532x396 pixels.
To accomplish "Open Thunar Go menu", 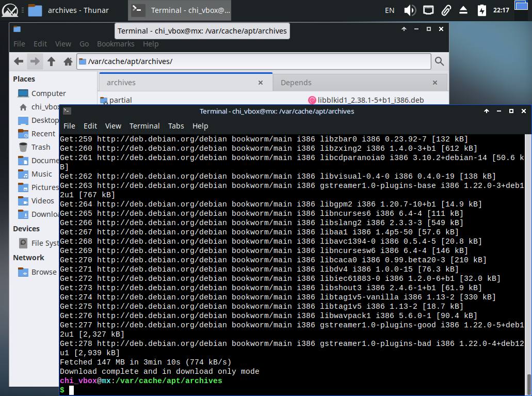I will 84,44.
